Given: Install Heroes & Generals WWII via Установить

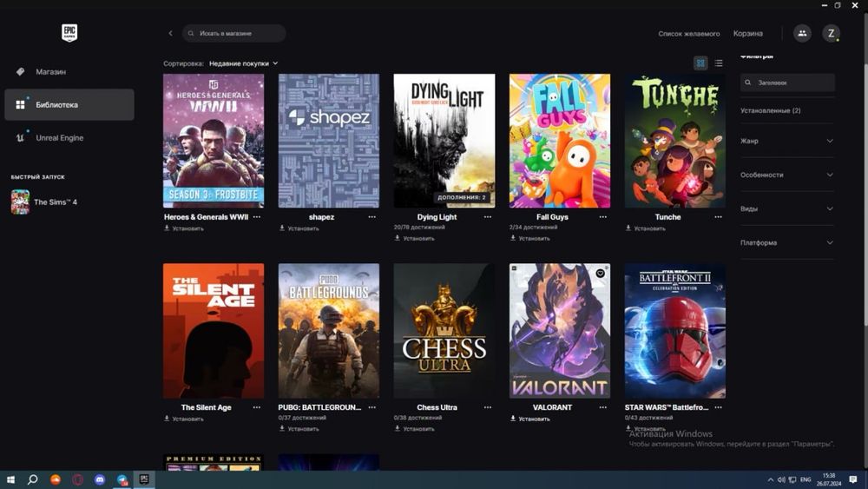Looking at the screenshot, I should 184,228.
